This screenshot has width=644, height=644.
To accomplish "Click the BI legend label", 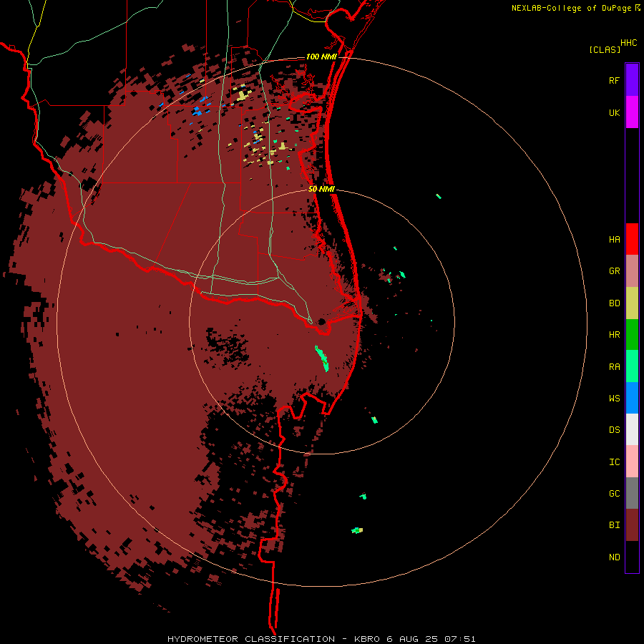I will (x=615, y=525).
